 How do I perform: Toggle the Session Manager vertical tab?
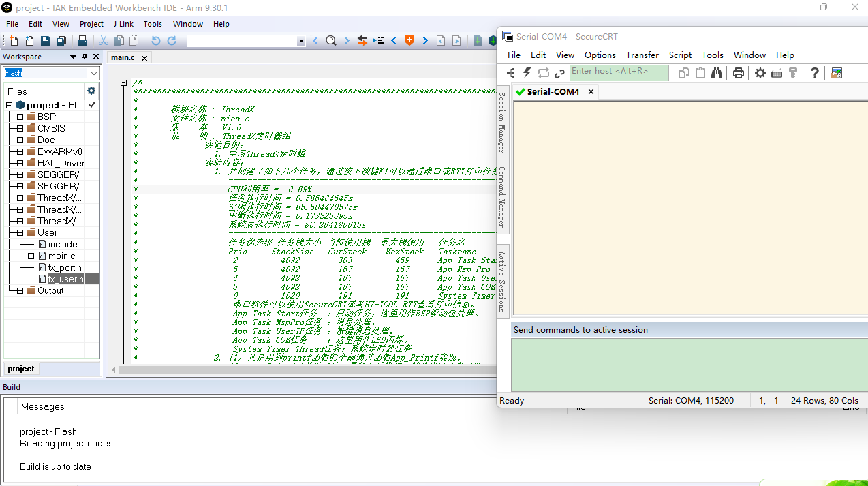(x=502, y=123)
